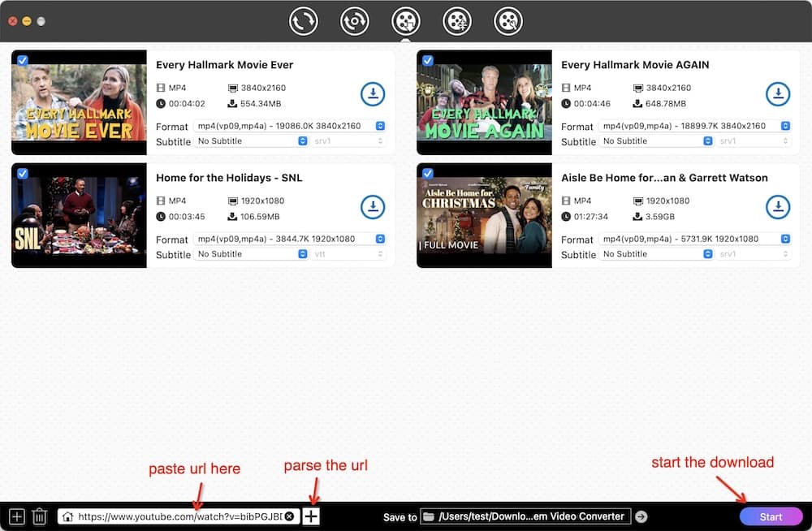Open the film reel compress tab icon
This screenshot has width=812, height=531.
pyautogui.click(x=456, y=21)
